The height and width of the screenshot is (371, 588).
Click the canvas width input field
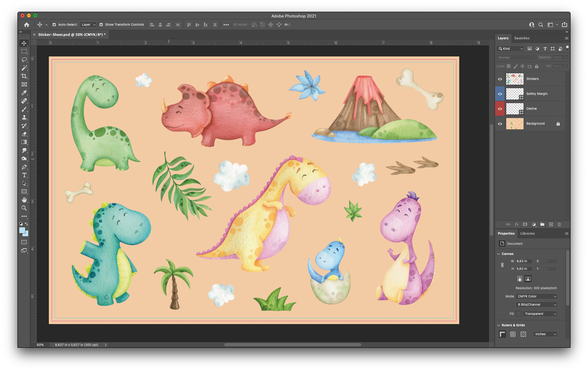pyautogui.click(x=523, y=261)
